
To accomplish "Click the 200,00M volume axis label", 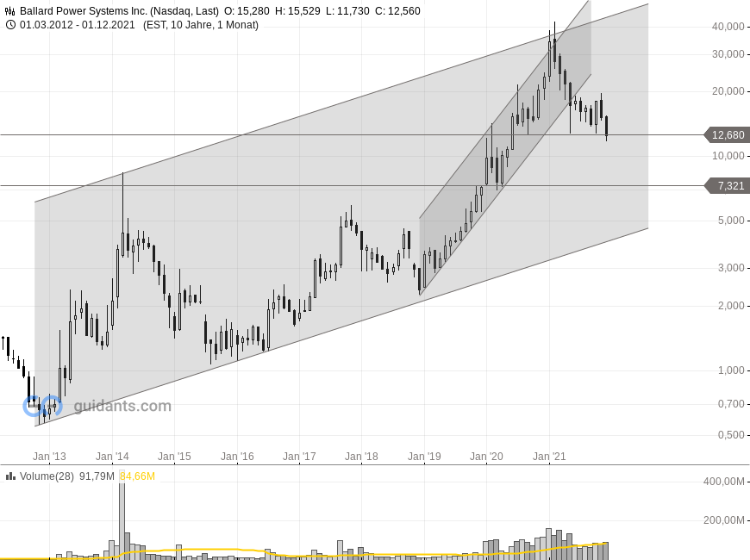I will [723, 520].
